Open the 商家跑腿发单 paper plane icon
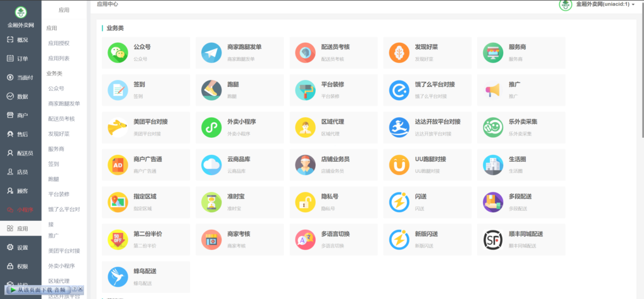644x299 pixels. (x=211, y=53)
